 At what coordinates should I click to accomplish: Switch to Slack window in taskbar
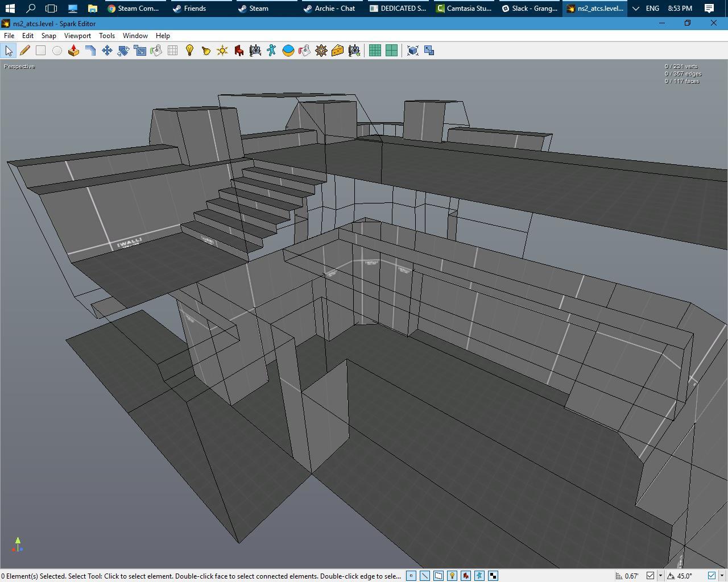point(530,9)
